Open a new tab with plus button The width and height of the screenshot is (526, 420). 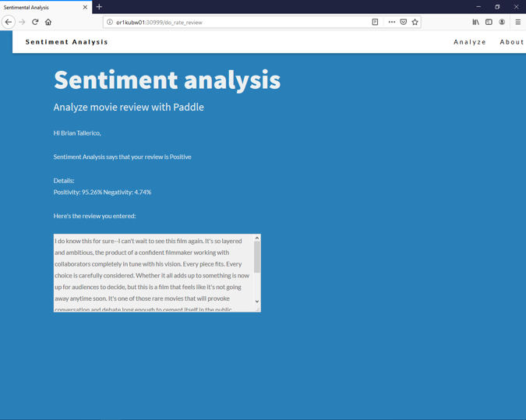(99, 7)
